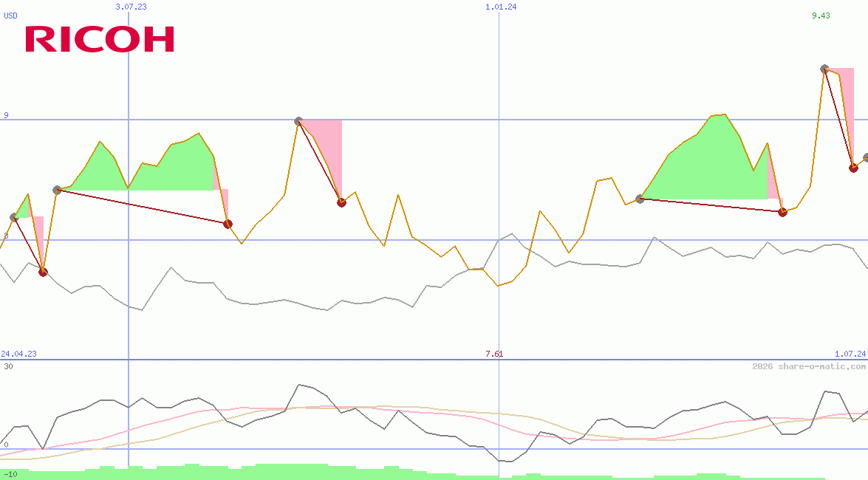Click the 30 scale label on the indicator panel
The width and height of the screenshot is (868, 480).
pos(7,365)
